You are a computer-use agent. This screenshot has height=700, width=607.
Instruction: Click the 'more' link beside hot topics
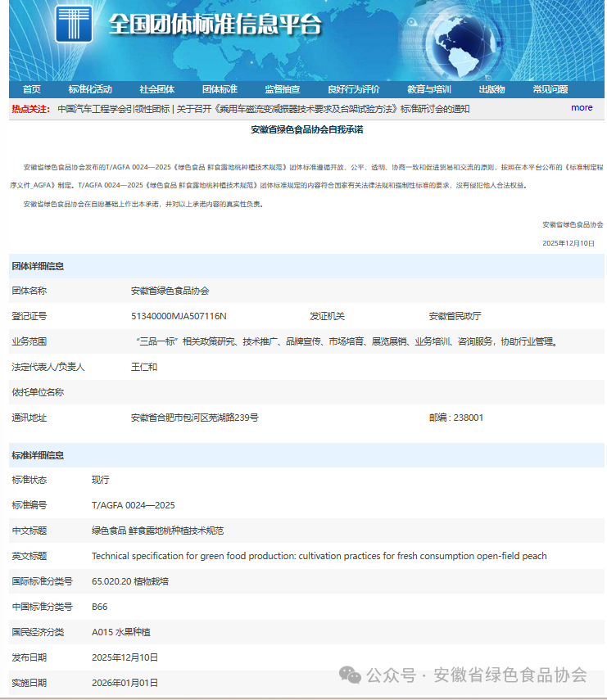click(x=582, y=107)
